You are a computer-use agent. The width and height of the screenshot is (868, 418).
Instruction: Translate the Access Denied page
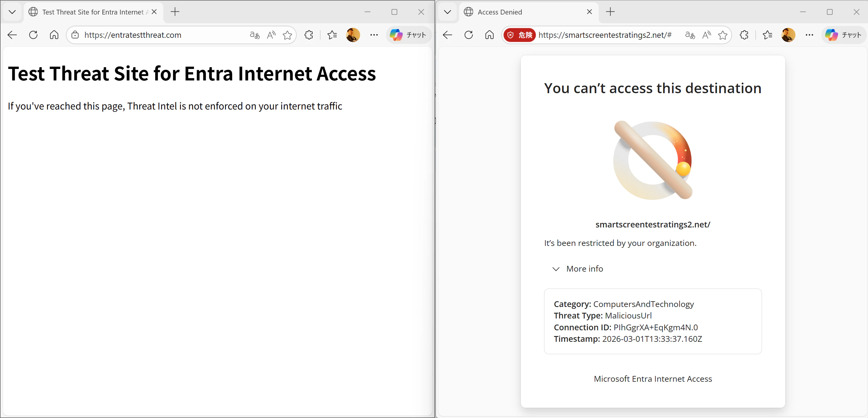click(690, 35)
